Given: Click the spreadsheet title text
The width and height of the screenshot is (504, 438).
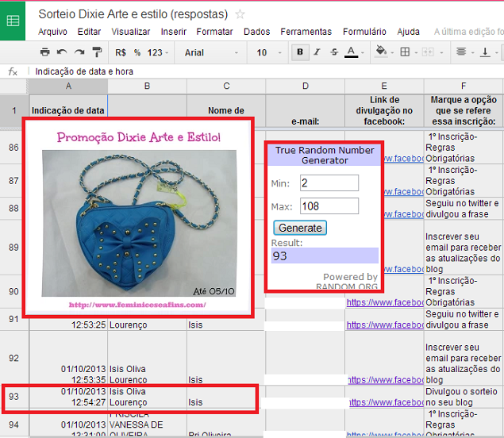Looking at the screenshot, I should pyautogui.click(x=133, y=14).
